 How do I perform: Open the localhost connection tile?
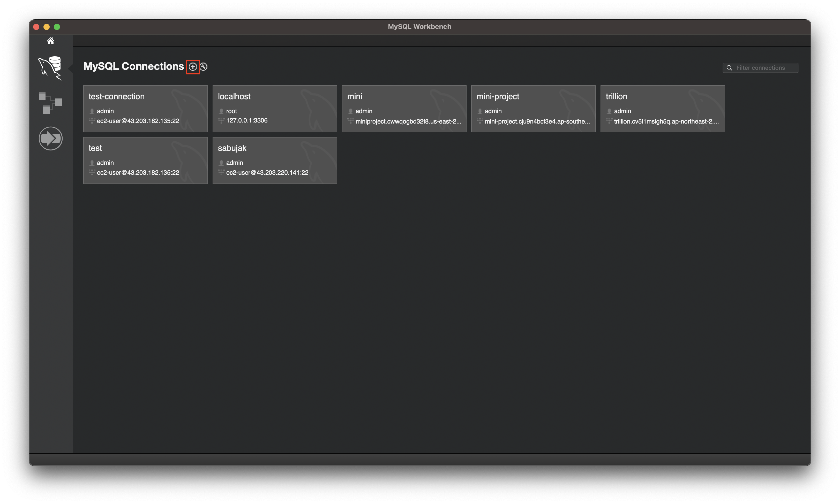275,109
